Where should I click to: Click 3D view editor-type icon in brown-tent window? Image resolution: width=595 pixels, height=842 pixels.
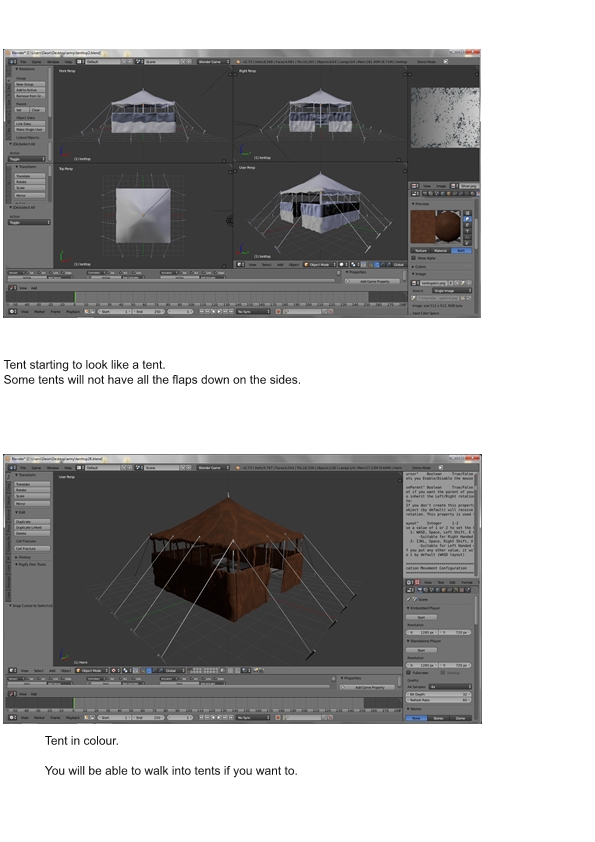click(13, 670)
